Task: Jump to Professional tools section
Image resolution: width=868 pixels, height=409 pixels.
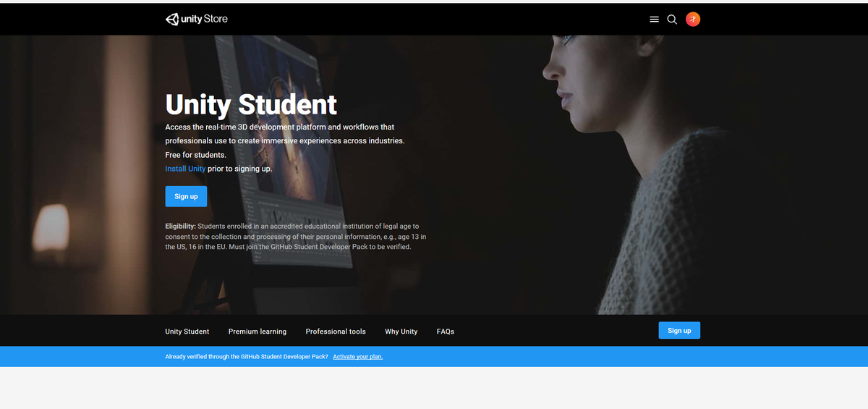Action: 336,332
